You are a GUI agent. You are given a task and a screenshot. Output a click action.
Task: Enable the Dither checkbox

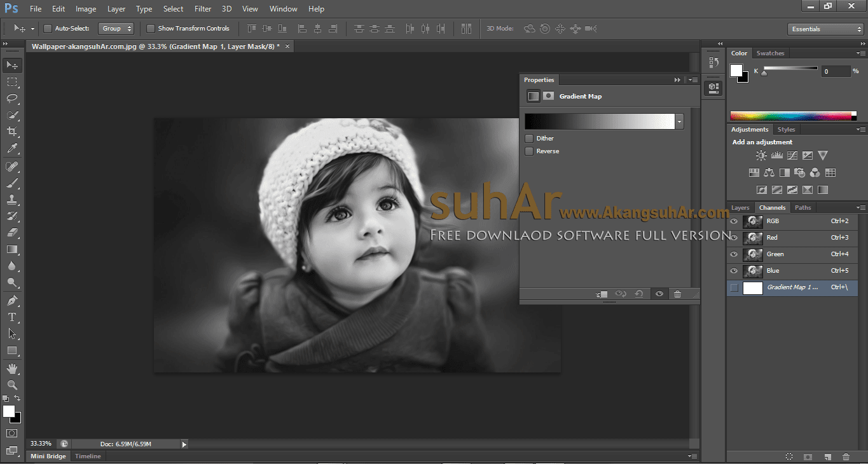click(x=529, y=139)
